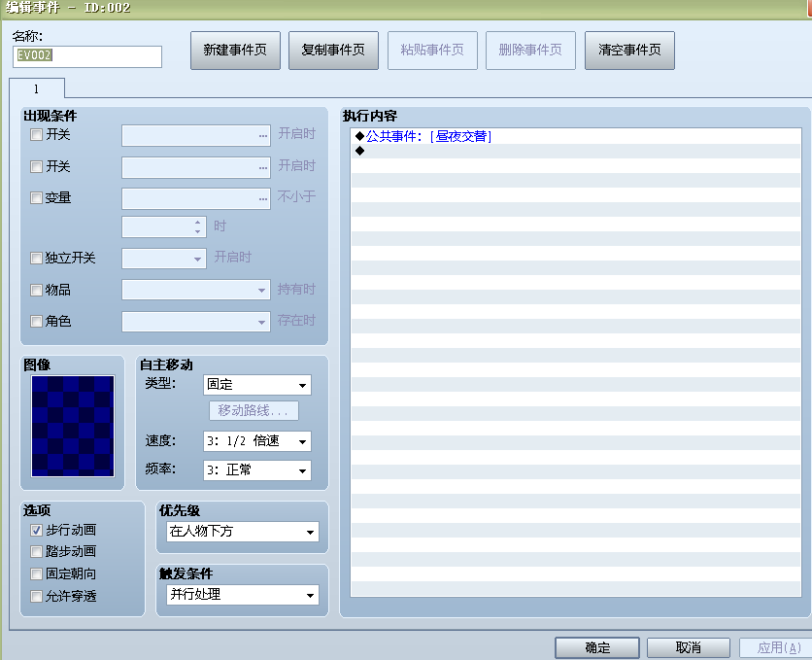Tick the 变量 condition checkbox
The height and width of the screenshot is (660, 812).
36,198
